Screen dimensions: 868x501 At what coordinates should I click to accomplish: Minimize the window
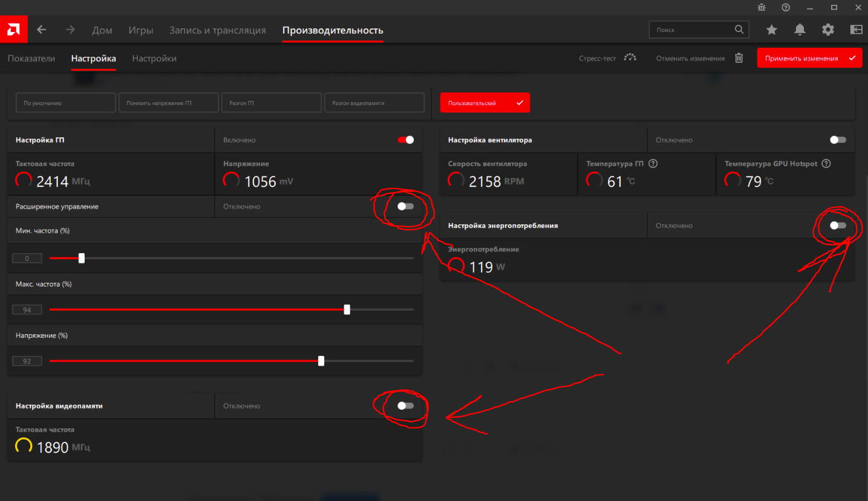810,7
